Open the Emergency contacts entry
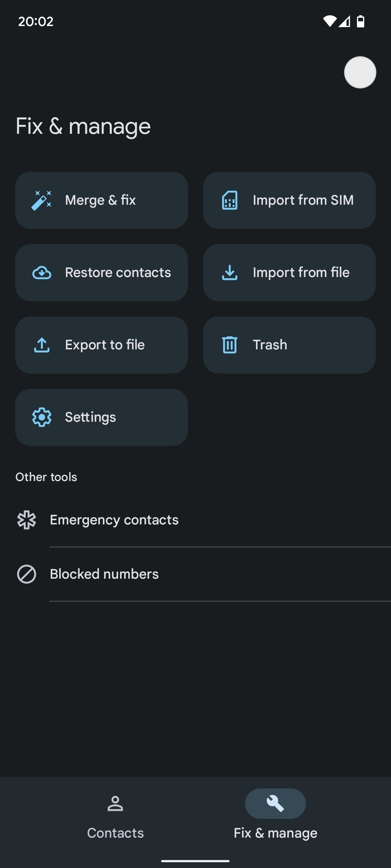Image resolution: width=391 pixels, height=868 pixels. tap(114, 520)
